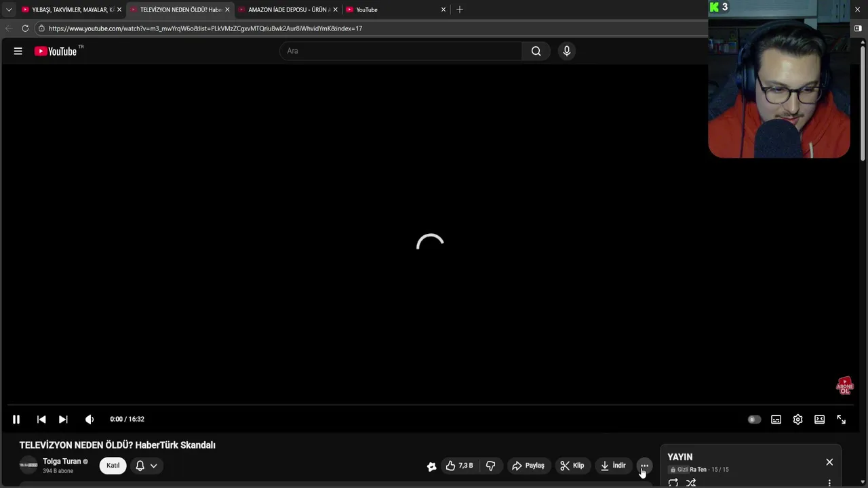Pause the video playback
The image size is (868, 488).
pyautogui.click(x=16, y=420)
